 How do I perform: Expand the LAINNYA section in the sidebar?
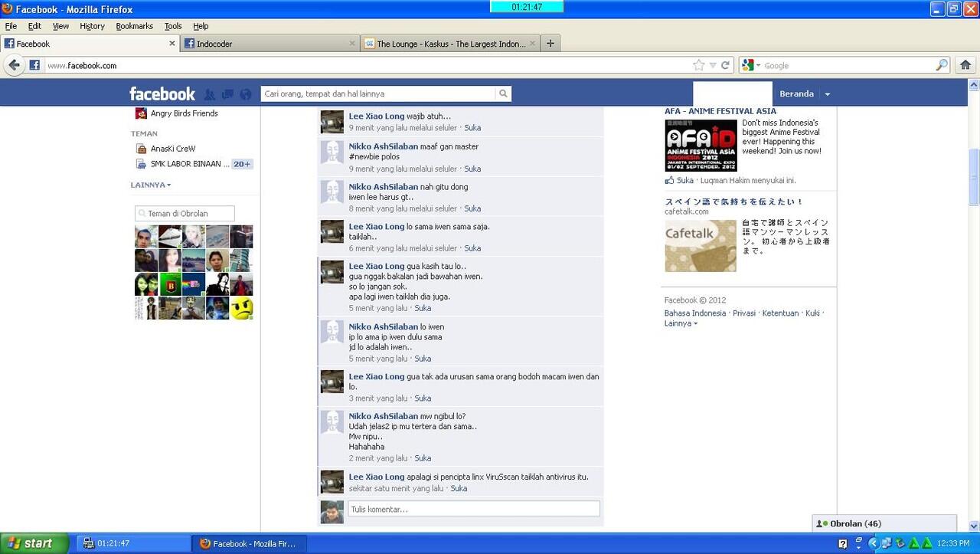point(151,185)
